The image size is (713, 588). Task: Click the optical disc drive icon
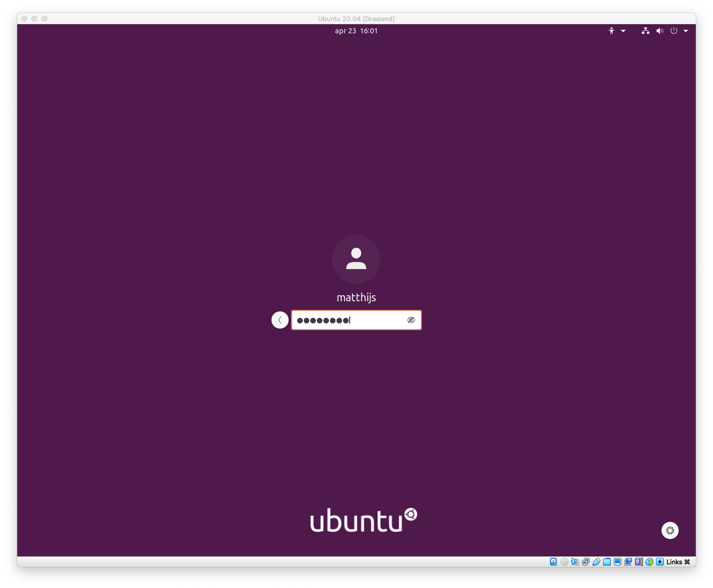click(x=564, y=562)
